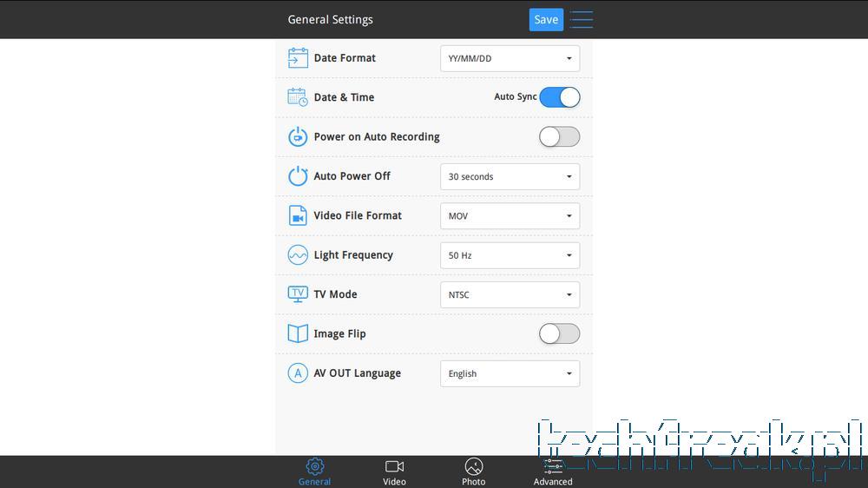Click the AV OUT Language letter icon
Image resolution: width=868 pixels, height=488 pixels.
298,373
